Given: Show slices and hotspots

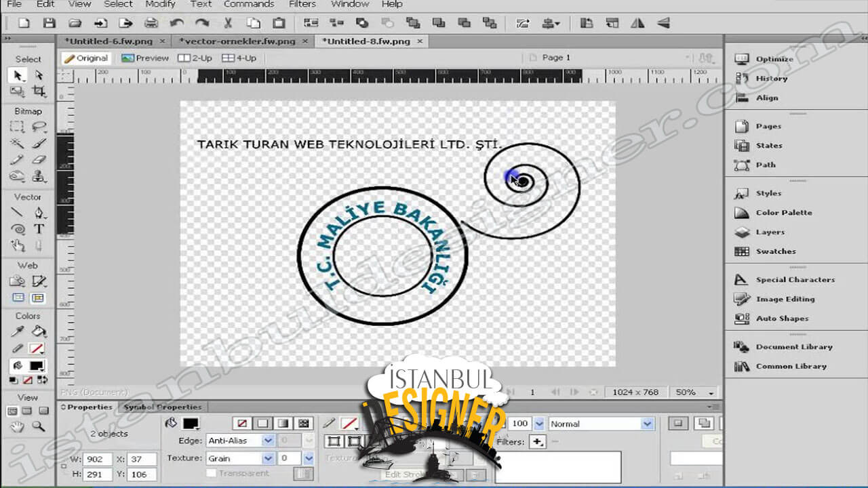Looking at the screenshot, I should (38, 298).
